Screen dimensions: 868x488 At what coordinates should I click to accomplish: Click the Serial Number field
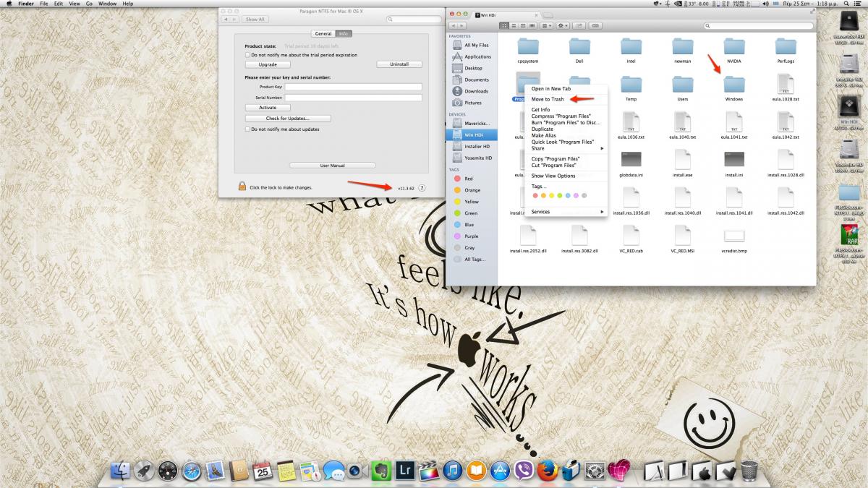[x=353, y=97]
